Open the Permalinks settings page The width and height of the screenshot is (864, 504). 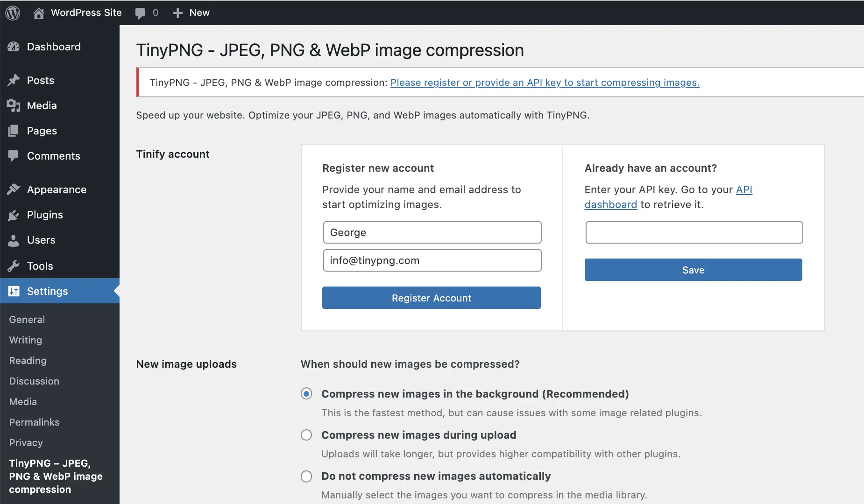point(34,422)
